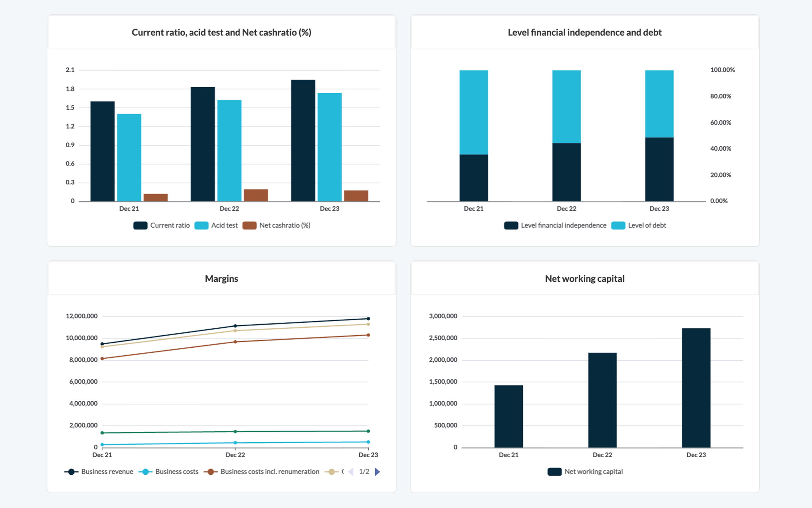Click the '100.00%' axis label
Image resolution: width=812 pixels, height=508 pixels.
tap(723, 70)
